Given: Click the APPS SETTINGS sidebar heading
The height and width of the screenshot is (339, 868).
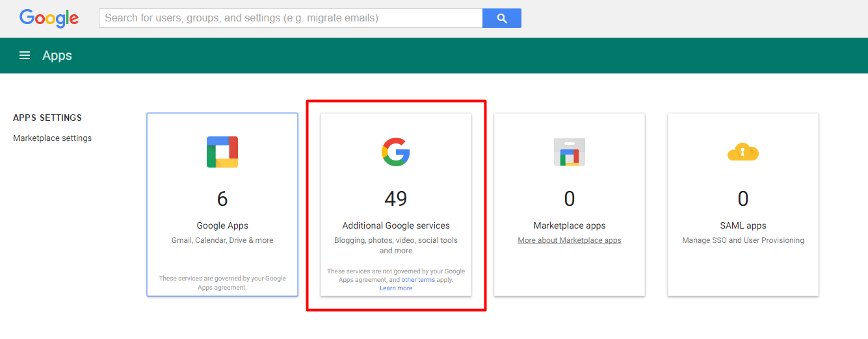Looking at the screenshot, I should [47, 118].
